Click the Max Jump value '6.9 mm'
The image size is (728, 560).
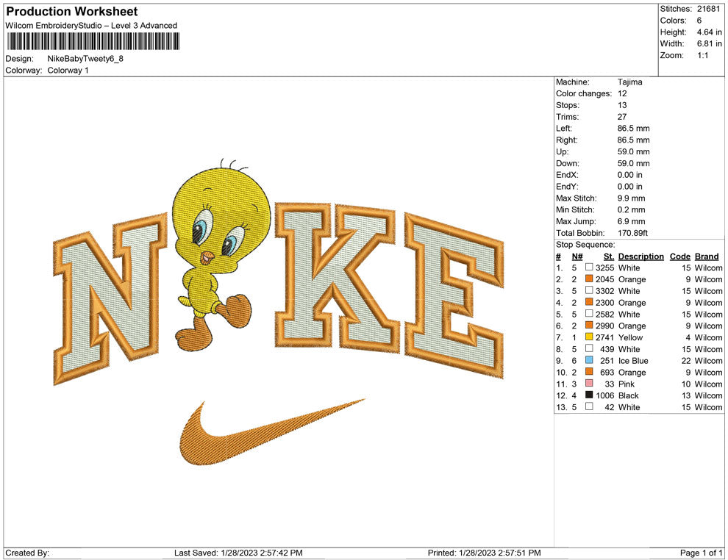[x=631, y=221]
